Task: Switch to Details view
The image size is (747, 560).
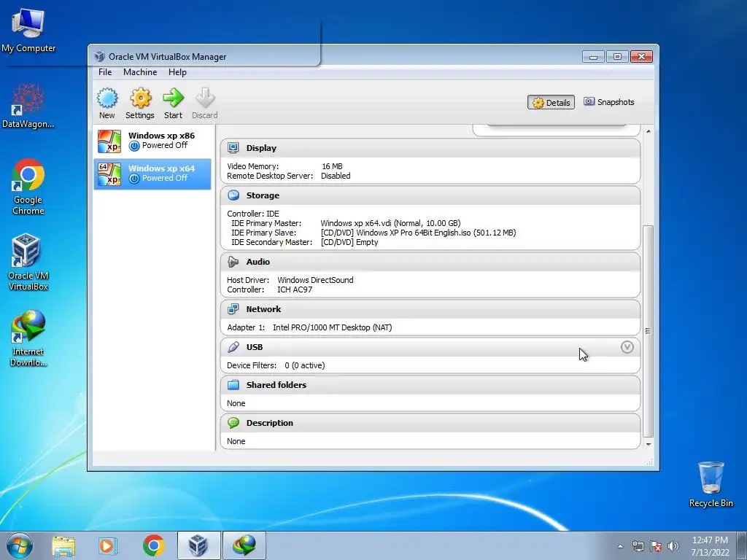Action: pyautogui.click(x=551, y=102)
